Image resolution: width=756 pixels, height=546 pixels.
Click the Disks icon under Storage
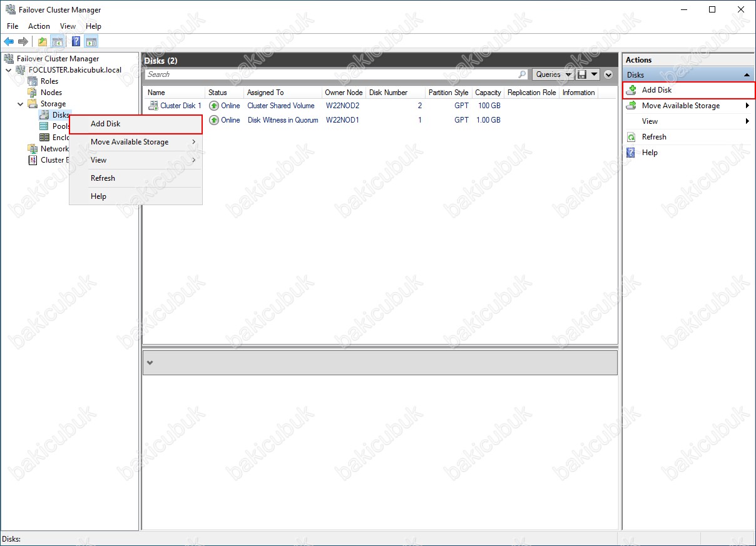44,115
